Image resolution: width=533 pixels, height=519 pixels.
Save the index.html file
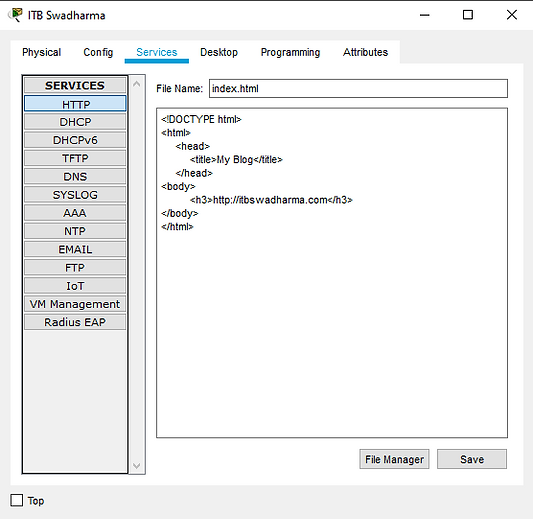click(x=472, y=459)
